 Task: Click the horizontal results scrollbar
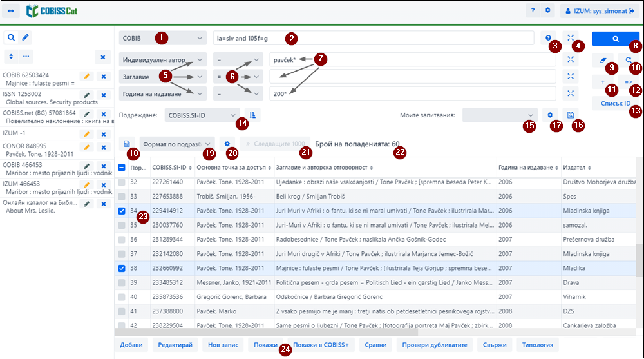click(x=266, y=332)
